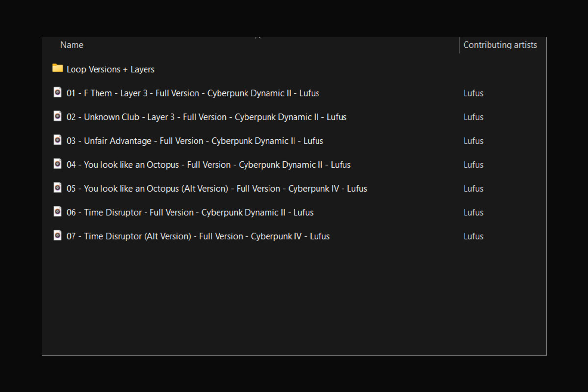The image size is (588, 392).
Task: Select the 07 - Time Disruptor (Alt Version) name
Action: click(x=198, y=236)
